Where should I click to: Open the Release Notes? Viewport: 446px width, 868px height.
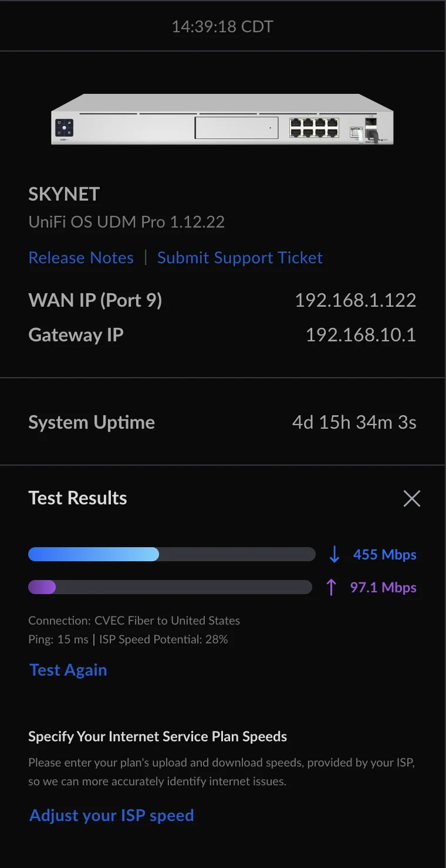(81, 257)
